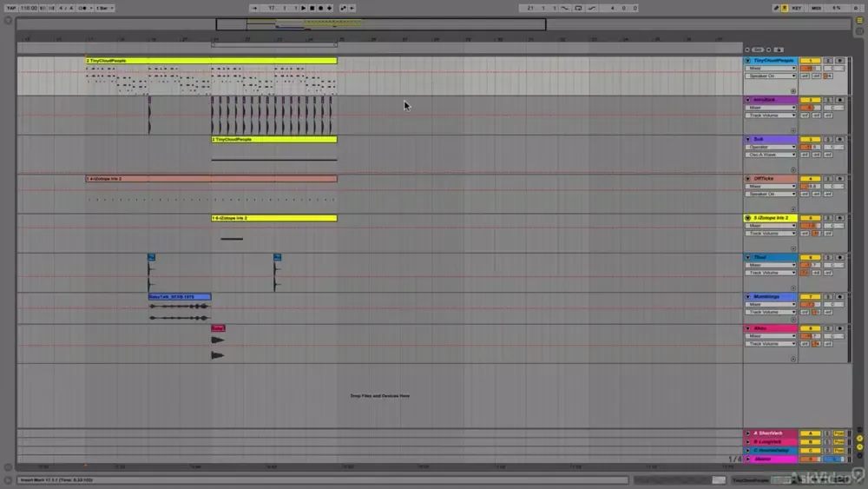Open Speaker On control chooser on TinyCloudPeople track
This screenshot has width=868, height=489.
point(771,76)
